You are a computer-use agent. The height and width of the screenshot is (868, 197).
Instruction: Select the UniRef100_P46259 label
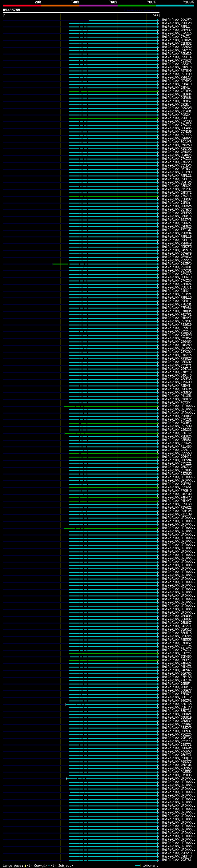[x=177, y=345]
